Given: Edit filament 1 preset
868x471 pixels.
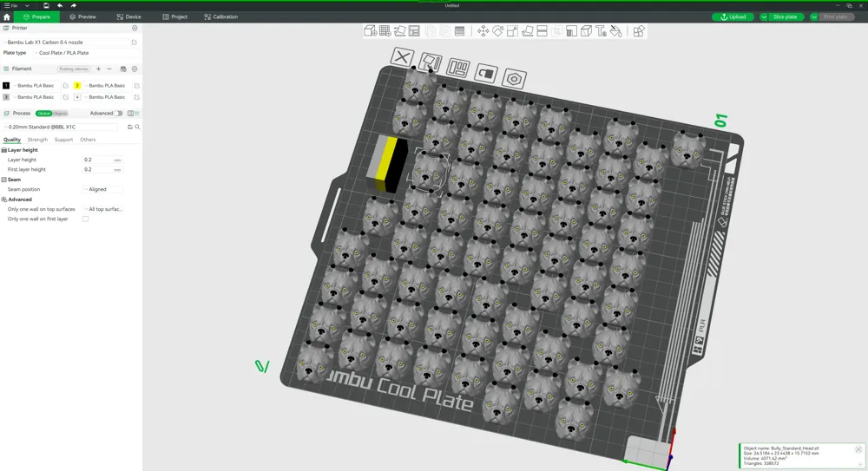Looking at the screenshot, I should (x=66, y=86).
